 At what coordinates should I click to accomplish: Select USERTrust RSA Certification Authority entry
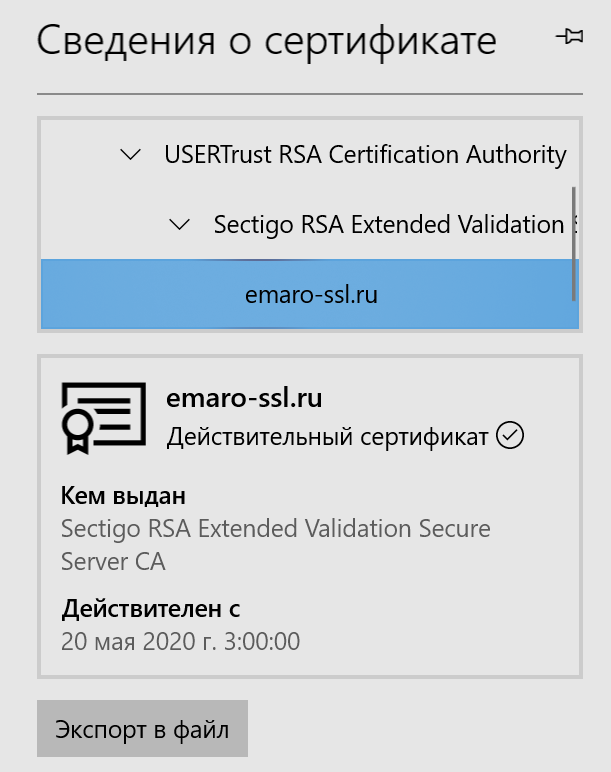365,155
